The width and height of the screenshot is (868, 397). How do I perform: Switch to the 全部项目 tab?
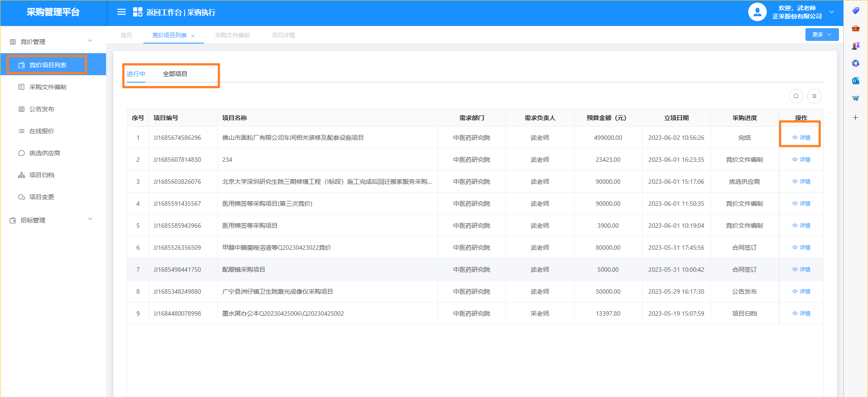click(x=175, y=74)
